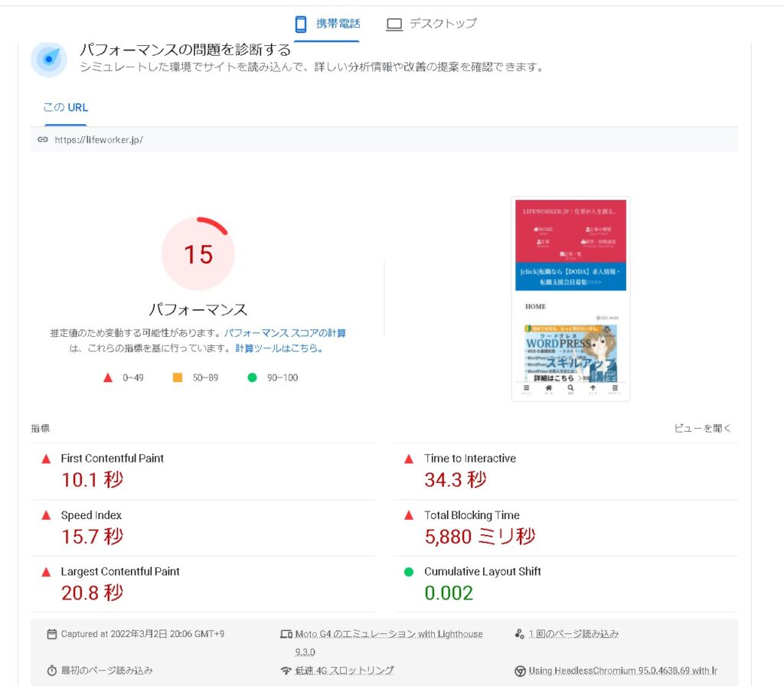This screenshot has width=784, height=686.
Task: Click the red triangle next to Time to Interactive
Action: click(x=409, y=459)
